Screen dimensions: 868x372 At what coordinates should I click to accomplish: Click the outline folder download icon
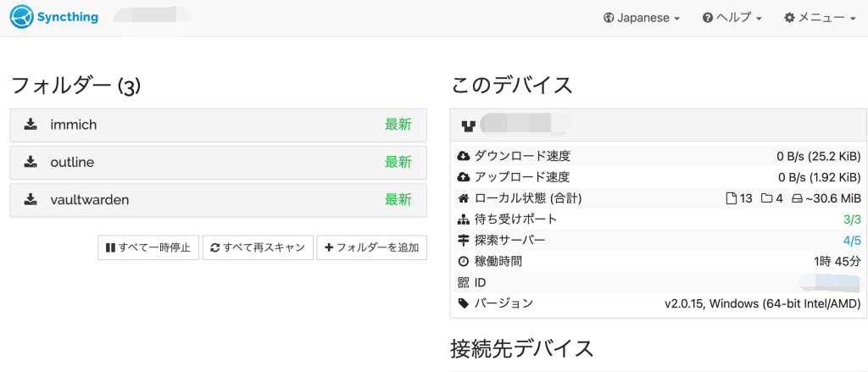31,162
